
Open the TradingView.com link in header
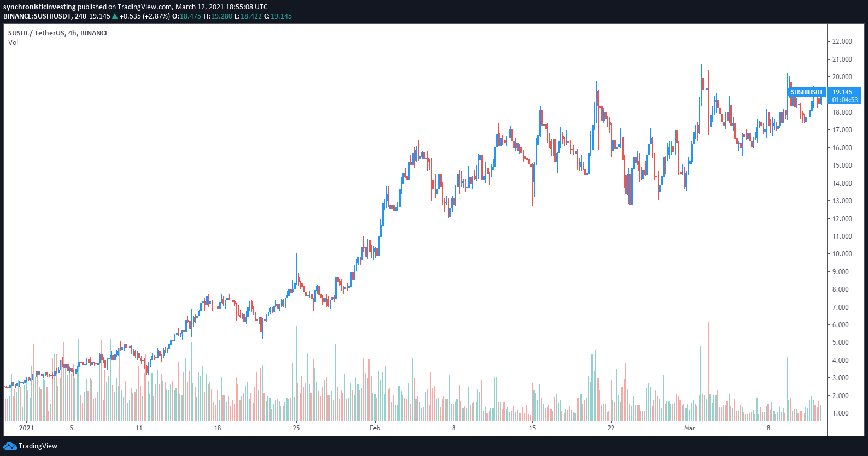click(145, 7)
